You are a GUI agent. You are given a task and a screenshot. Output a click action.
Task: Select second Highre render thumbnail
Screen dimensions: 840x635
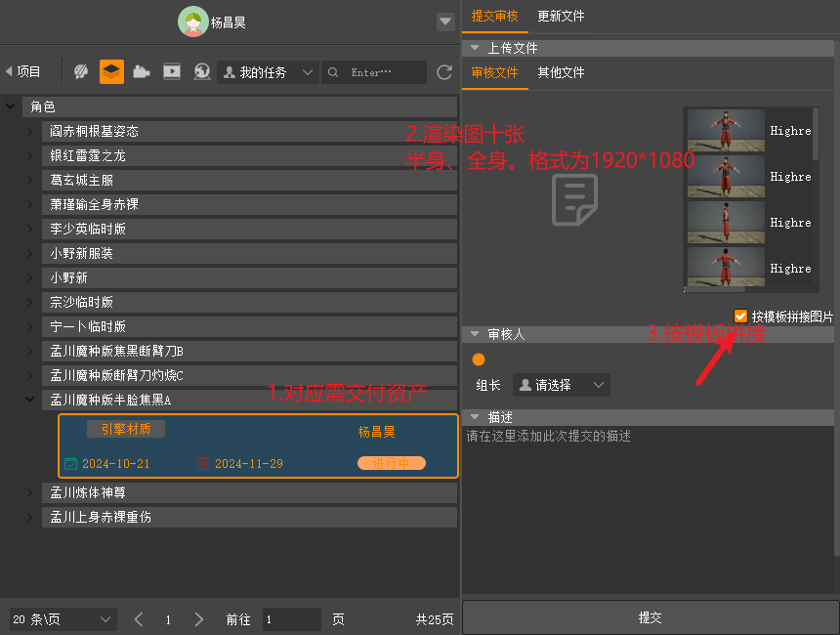726,176
